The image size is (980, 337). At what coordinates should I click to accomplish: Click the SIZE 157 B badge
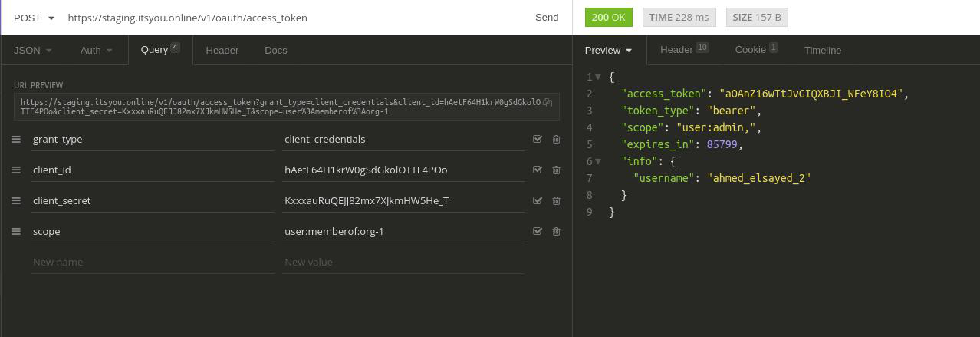coord(757,17)
